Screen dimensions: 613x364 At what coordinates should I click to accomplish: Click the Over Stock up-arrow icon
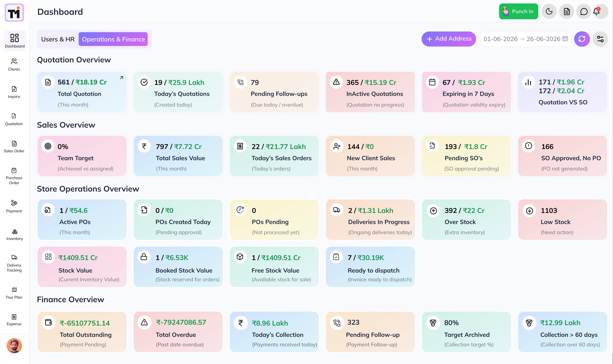[433, 211]
